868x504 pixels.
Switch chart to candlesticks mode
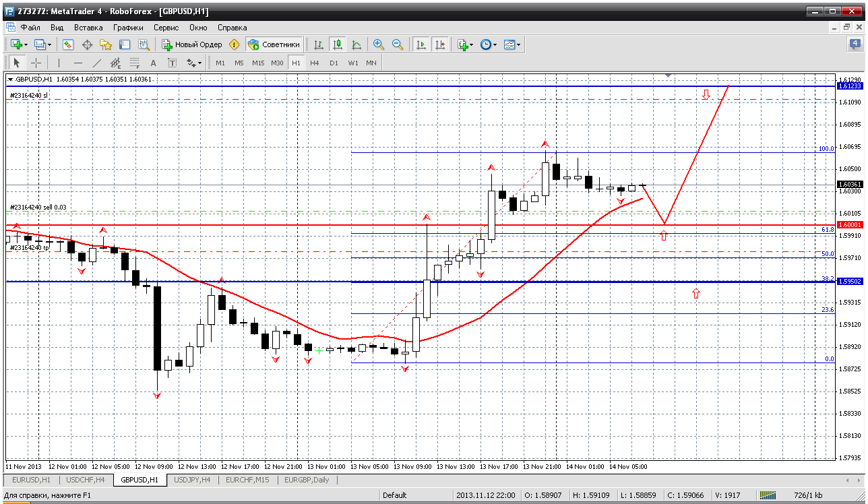tap(338, 44)
